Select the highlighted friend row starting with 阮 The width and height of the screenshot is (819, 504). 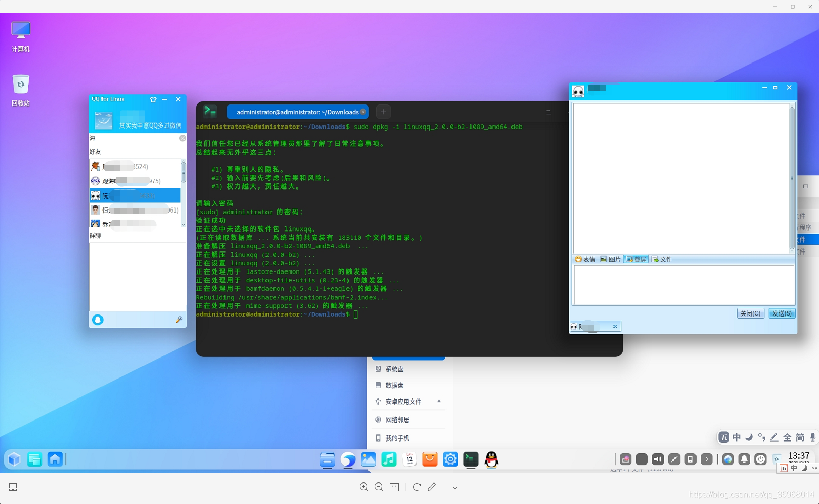pyautogui.click(x=135, y=196)
